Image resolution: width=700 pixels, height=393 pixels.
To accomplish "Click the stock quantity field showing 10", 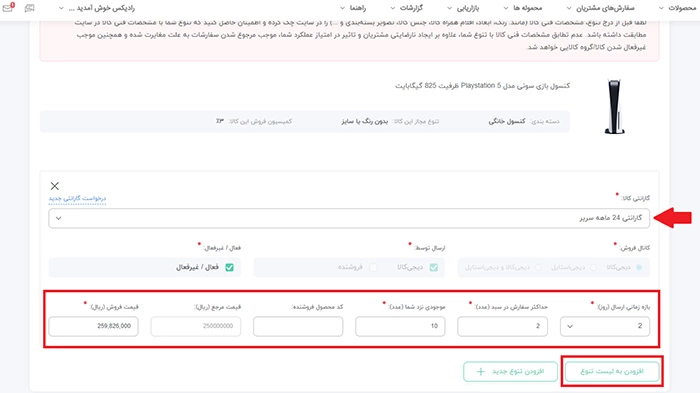I will click(400, 326).
